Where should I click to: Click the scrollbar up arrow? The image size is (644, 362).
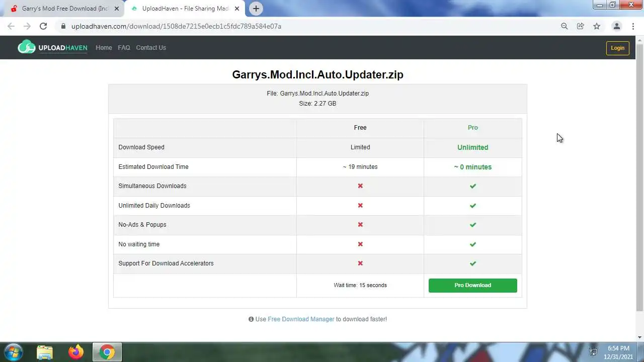coord(639,40)
